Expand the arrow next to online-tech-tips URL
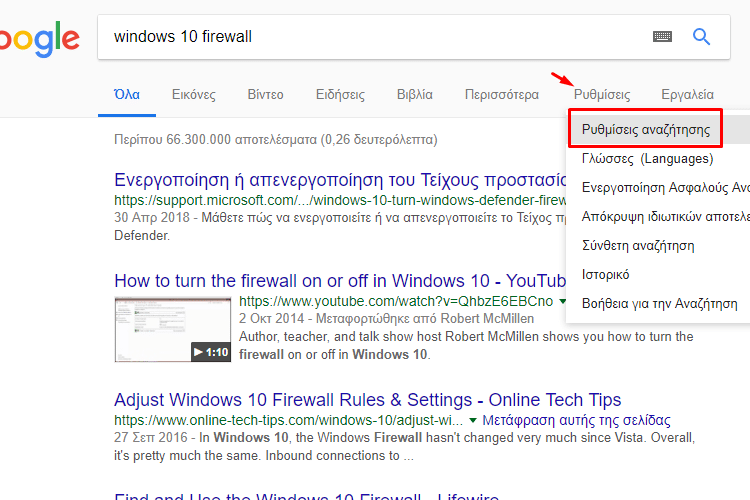This screenshot has width=750, height=500. [x=473, y=420]
